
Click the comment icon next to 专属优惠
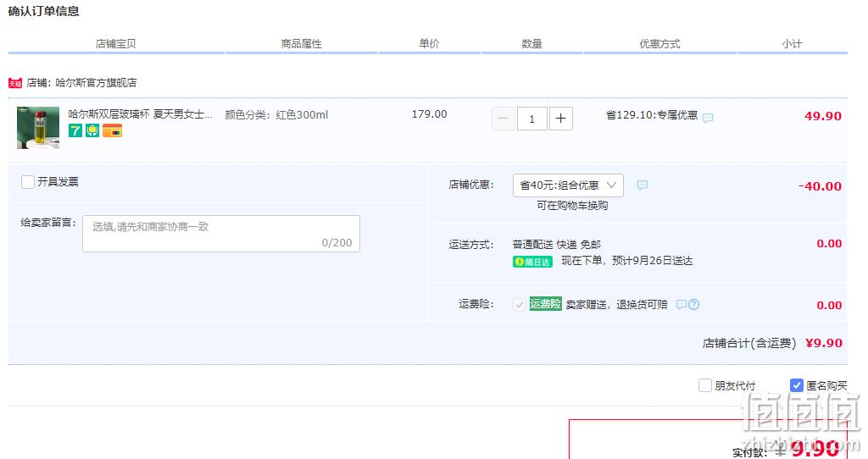pos(708,118)
